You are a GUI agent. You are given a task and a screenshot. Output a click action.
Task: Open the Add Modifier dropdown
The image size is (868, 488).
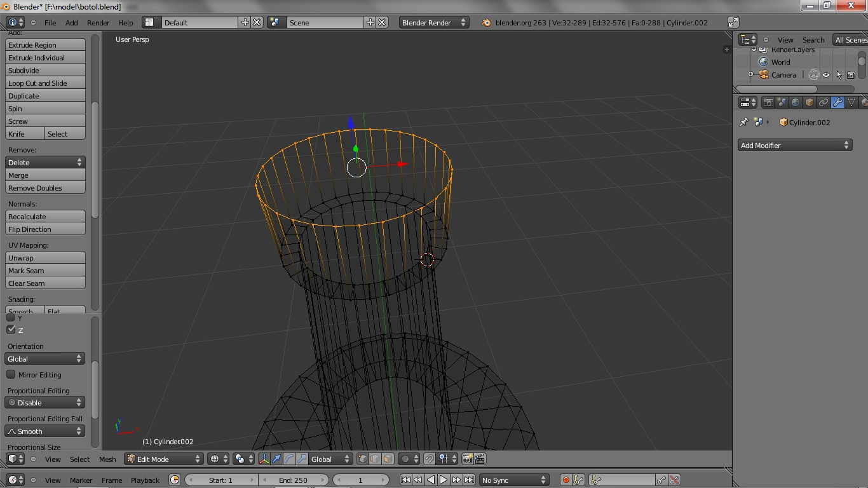click(x=795, y=145)
